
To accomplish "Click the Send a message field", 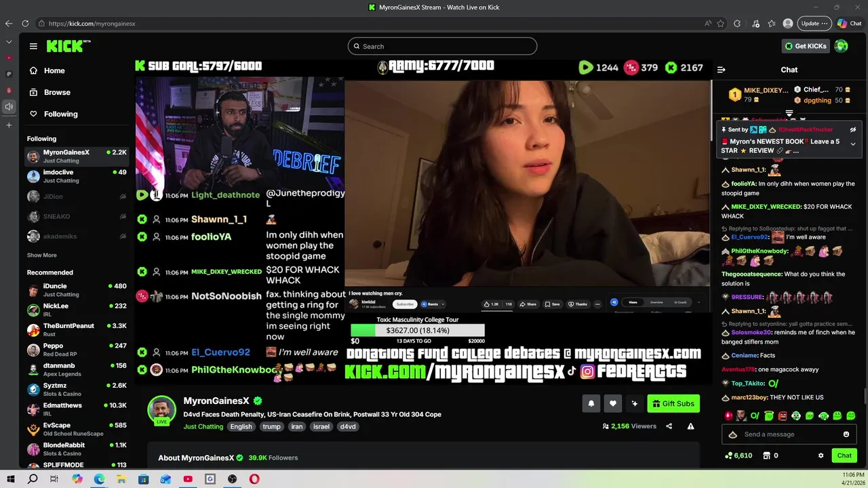I will [x=790, y=434].
